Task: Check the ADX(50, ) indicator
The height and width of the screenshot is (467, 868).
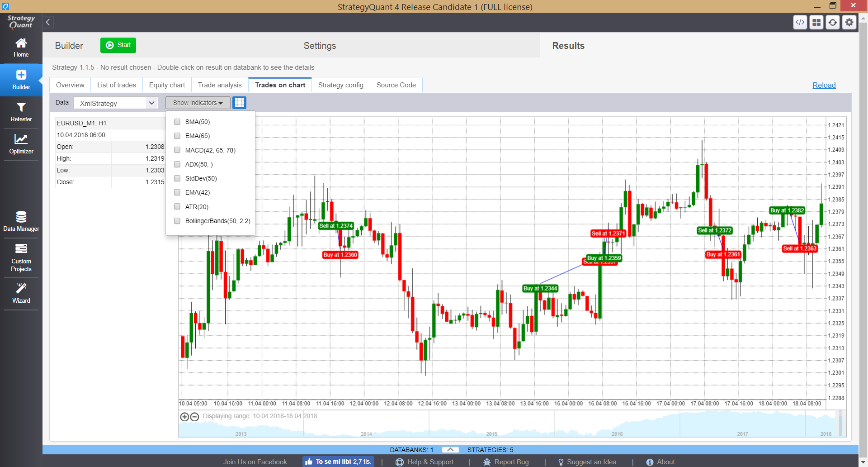Action: pyautogui.click(x=177, y=164)
